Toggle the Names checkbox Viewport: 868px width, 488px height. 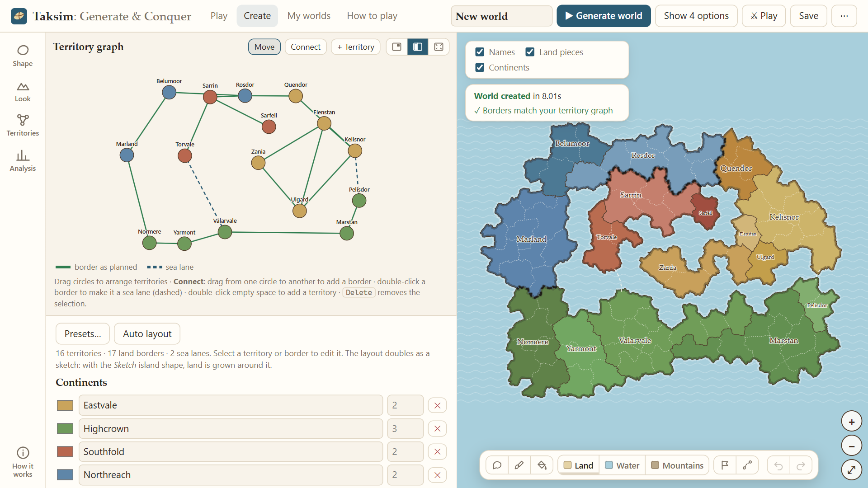pyautogui.click(x=480, y=52)
